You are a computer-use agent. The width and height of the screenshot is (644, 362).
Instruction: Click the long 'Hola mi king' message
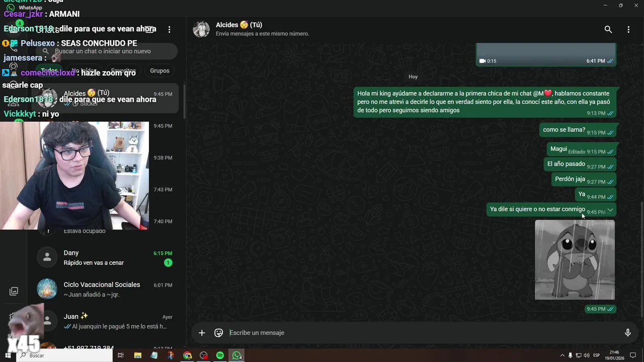click(485, 102)
